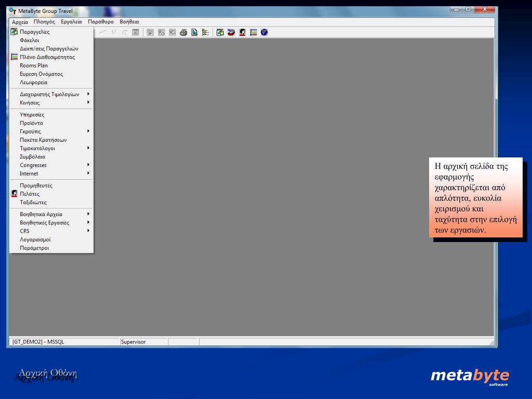Choose Ευρεση Ονόματος menu entry
This screenshot has height=399, width=532.
[51, 74]
